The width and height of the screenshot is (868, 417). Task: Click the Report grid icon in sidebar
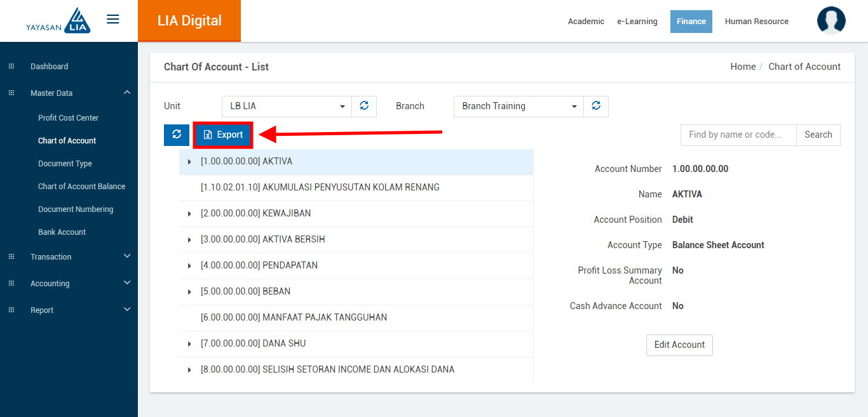point(11,310)
